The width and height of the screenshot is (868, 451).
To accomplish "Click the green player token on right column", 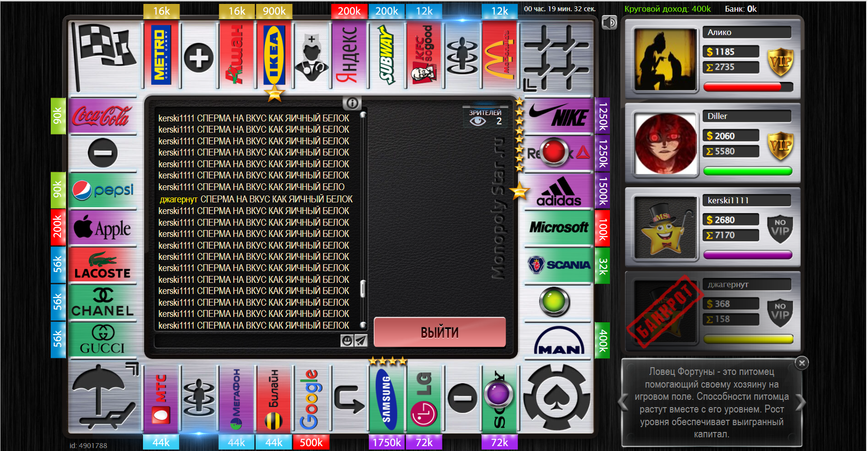I will click(x=555, y=302).
